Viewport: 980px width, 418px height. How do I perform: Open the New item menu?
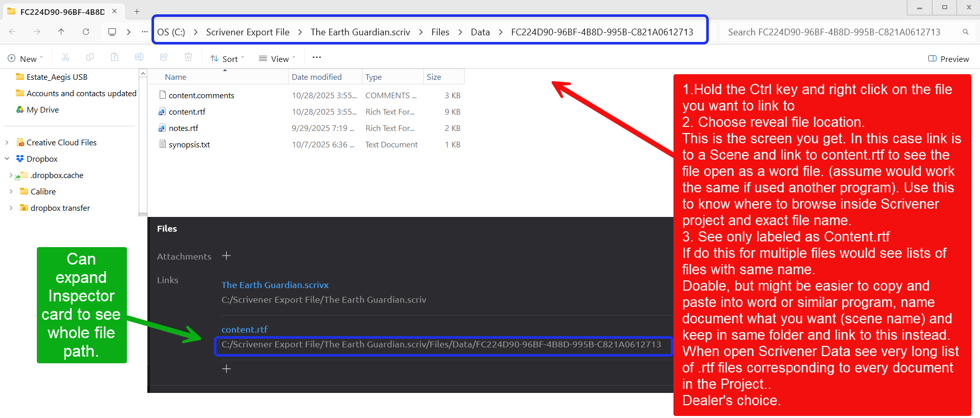click(x=26, y=59)
